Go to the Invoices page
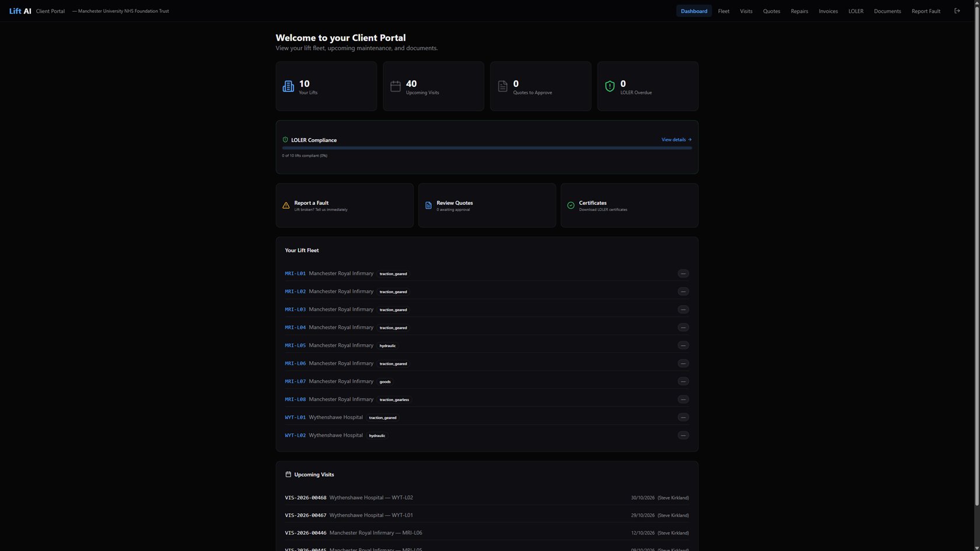 (x=828, y=11)
